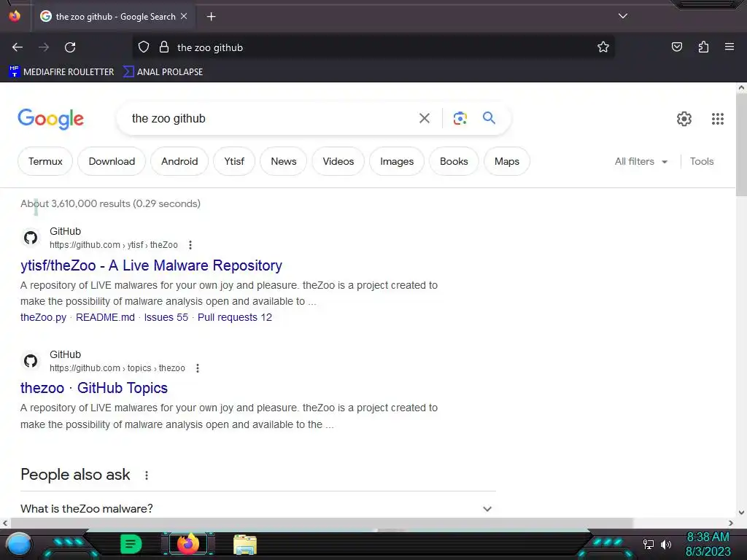Viewport: 747px width, 560px height.
Task: Show site security via the padlock icon
Action: (164, 47)
